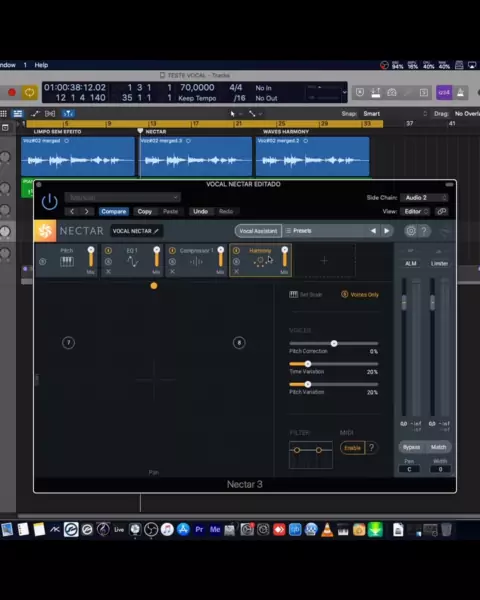Click Set Scale keyboard icon

coord(294,294)
